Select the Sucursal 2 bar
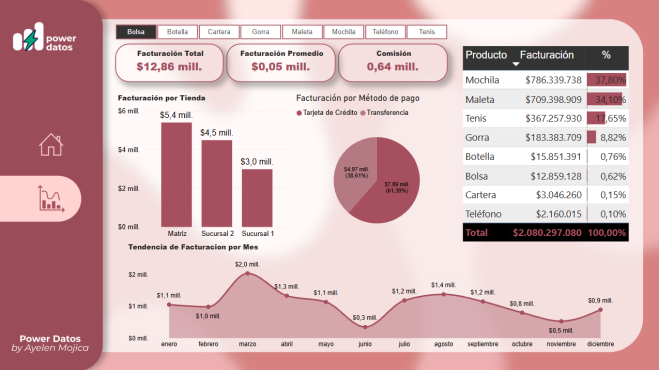The width and height of the screenshot is (659, 370). pyautogui.click(x=217, y=184)
